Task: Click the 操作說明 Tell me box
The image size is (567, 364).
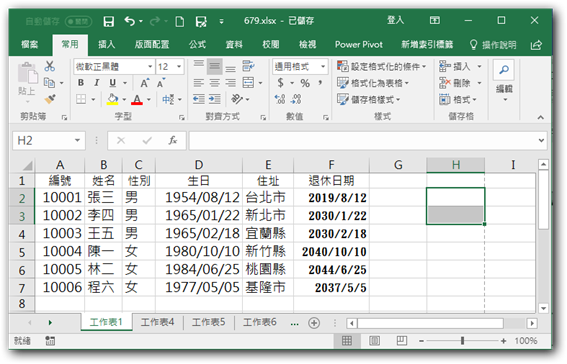Action: click(x=493, y=45)
